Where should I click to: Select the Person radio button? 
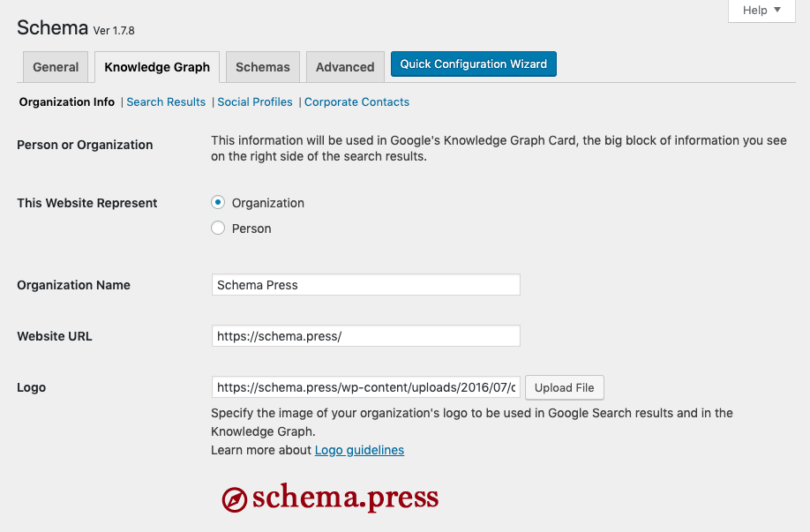(x=218, y=229)
